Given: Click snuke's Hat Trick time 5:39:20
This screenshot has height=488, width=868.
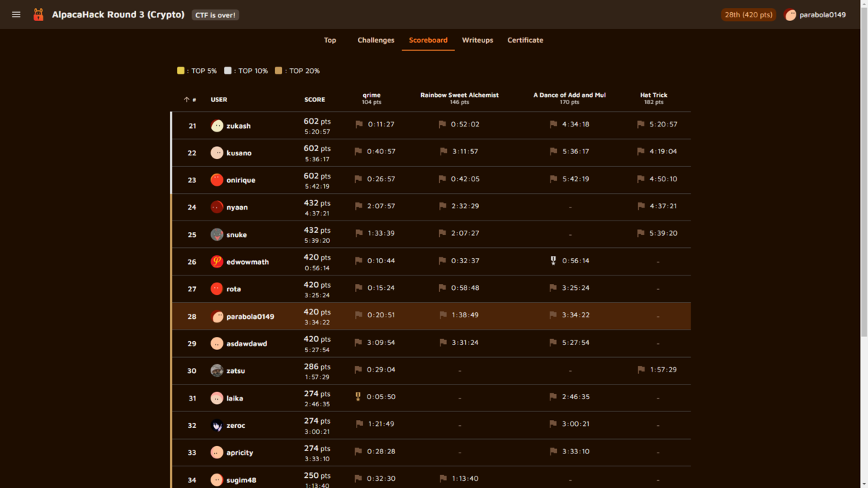Looking at the screenshot, I should coord(663,234).
